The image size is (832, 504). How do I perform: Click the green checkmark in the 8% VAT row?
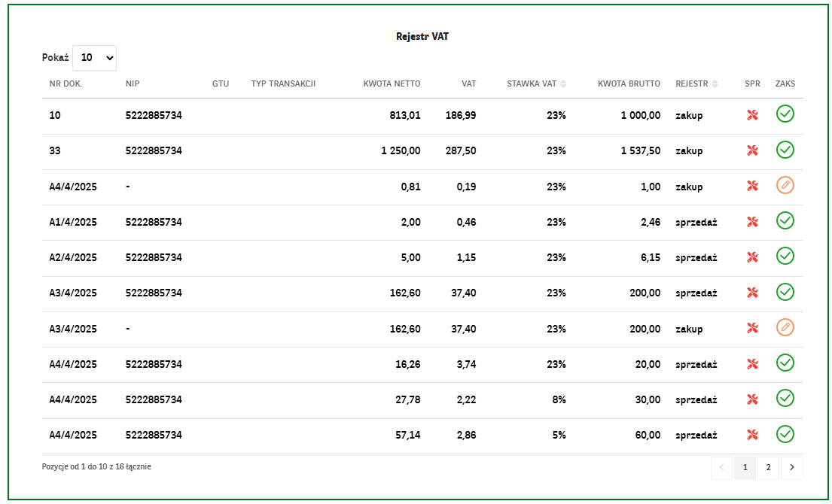[785, 398]
